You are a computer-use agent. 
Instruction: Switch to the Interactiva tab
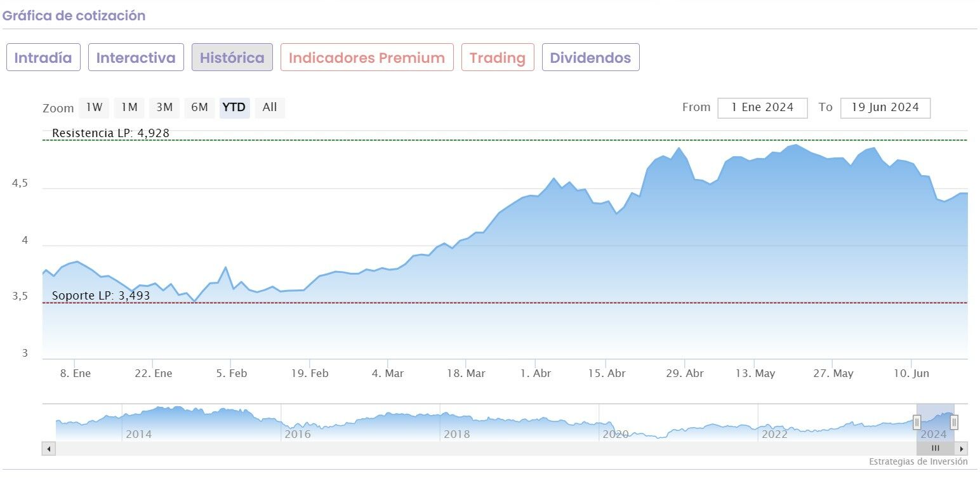(136, 58)
